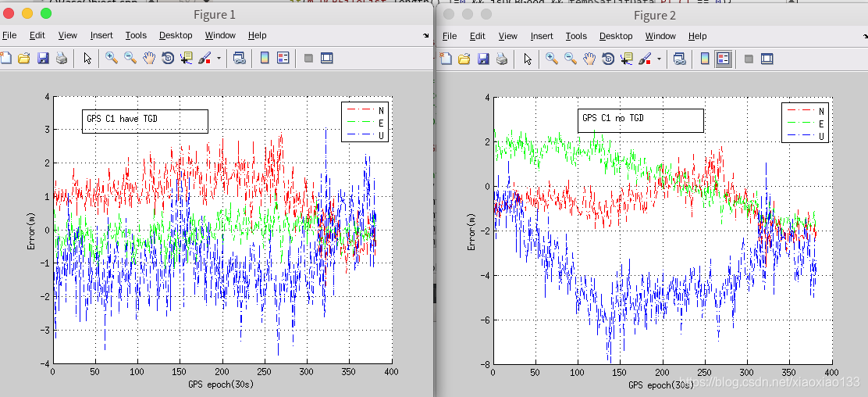The height and width of the screenshot is (397, 868).
Task: Select Pan hand tool in Figure 2
Action: pyautogui.click(x=589, y=58)
